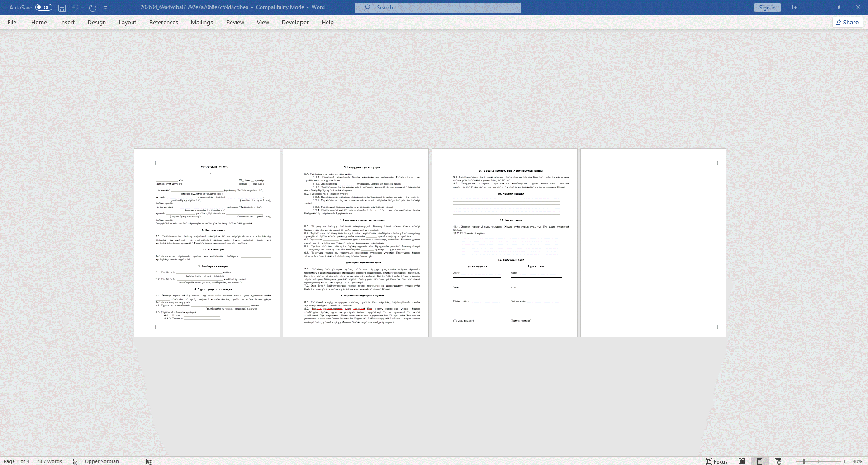Click the zoom out minus icon
The width and height of the screenshot is (868, 465).
[x=792, y=461]
